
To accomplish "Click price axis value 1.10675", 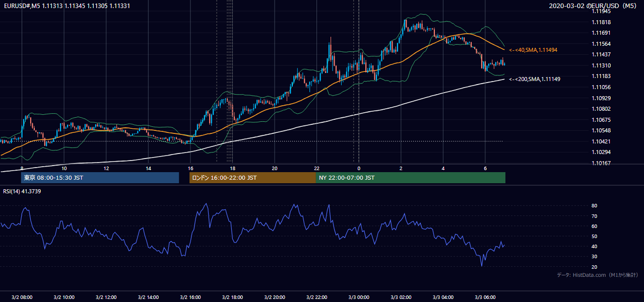I will pyautogui.click(x=602, y=120).
